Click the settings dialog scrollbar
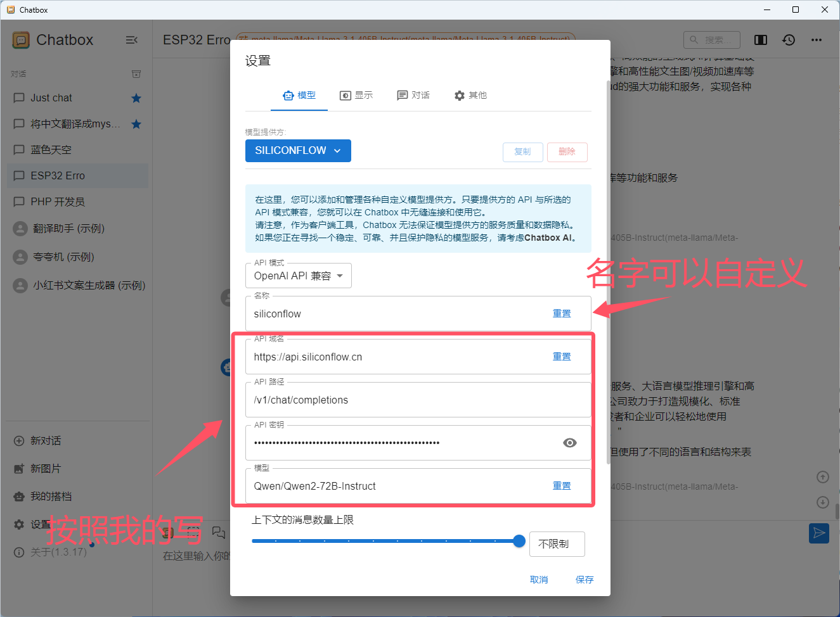 click(x=609, y=272)
